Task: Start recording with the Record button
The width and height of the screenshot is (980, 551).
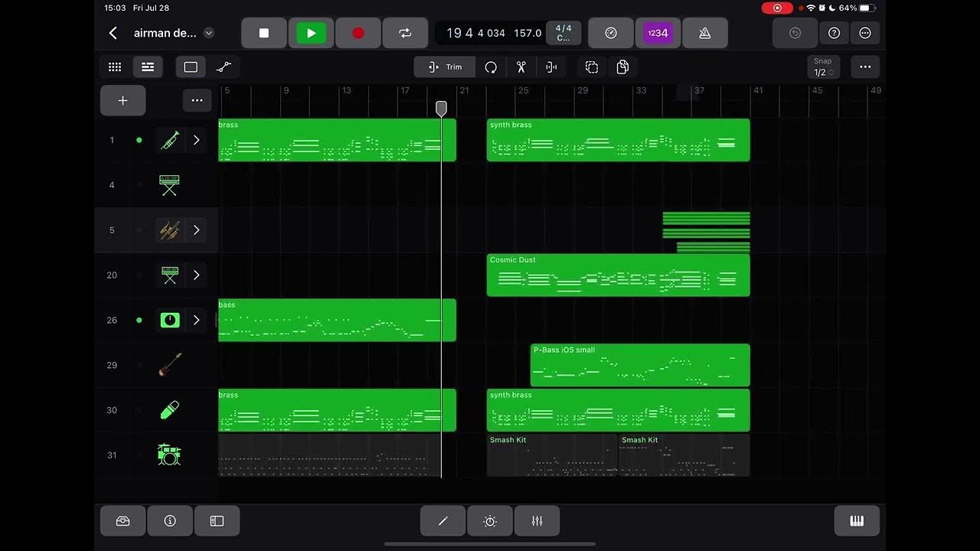Action: coord(358,33)
